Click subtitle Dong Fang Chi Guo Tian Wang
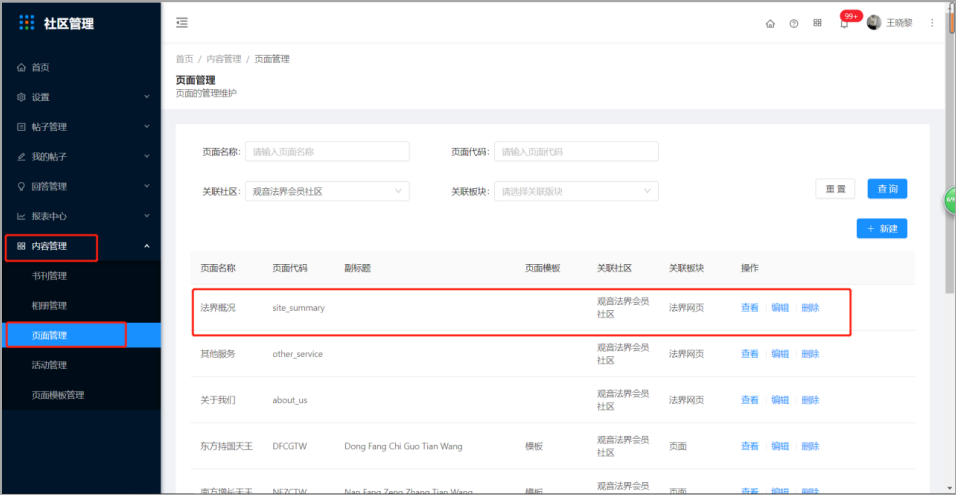956x495 pixels. 404,446
